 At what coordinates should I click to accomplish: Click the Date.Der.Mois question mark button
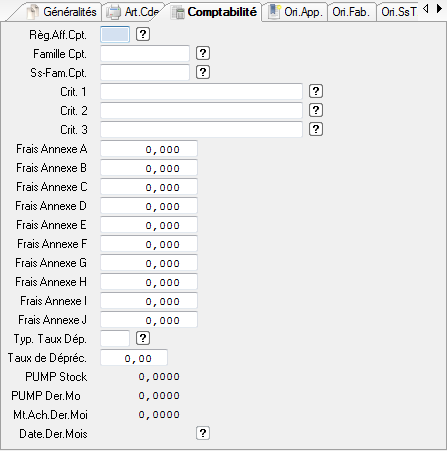(203, 433)
